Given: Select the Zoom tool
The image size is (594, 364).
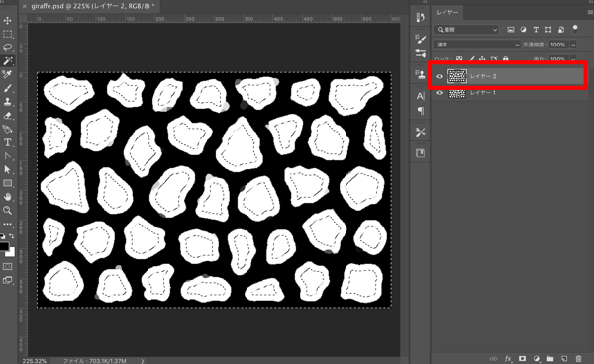Looking at the screenshot, I should click(8, 211).
